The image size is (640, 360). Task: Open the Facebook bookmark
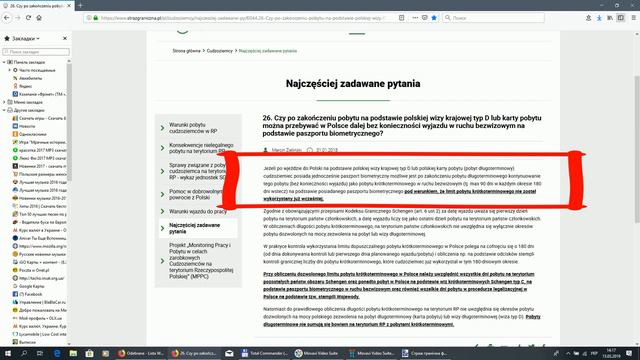[x=27, y=294]
